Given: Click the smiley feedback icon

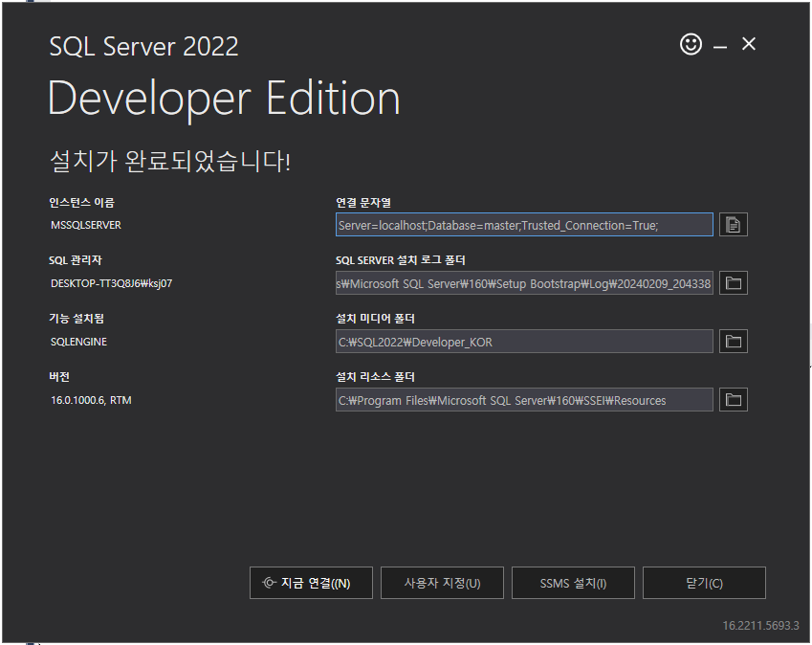Looking at the screenshot, I should [691, 44].
